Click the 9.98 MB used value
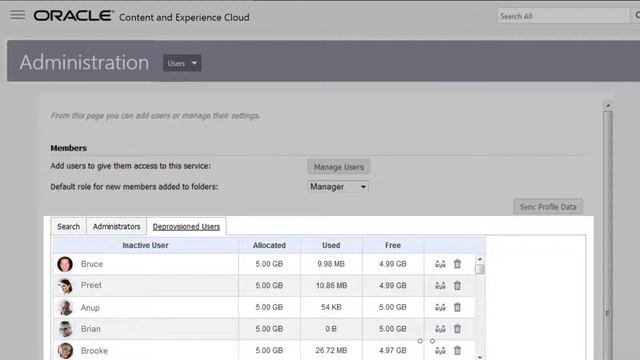This screenshot has width=640, height=360. coord(331,264)
